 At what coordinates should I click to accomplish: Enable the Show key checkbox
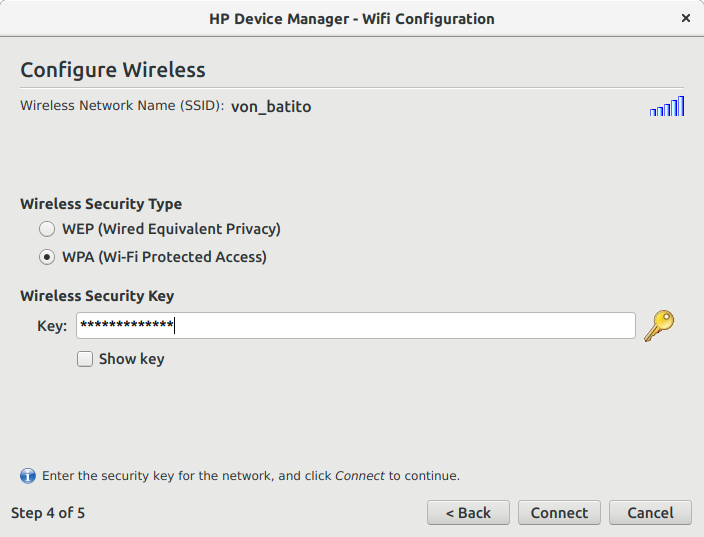tap(85, 359)
